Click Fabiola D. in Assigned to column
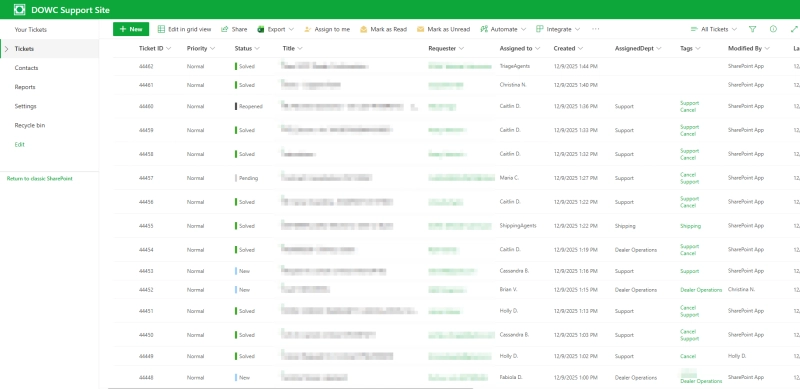 pos(511,377)
